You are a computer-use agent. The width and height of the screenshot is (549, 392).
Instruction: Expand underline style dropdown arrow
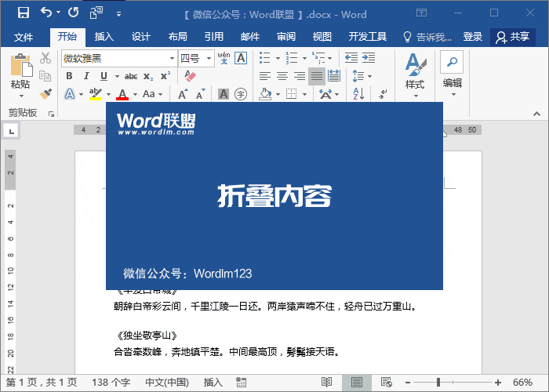[x=117, y=76]
